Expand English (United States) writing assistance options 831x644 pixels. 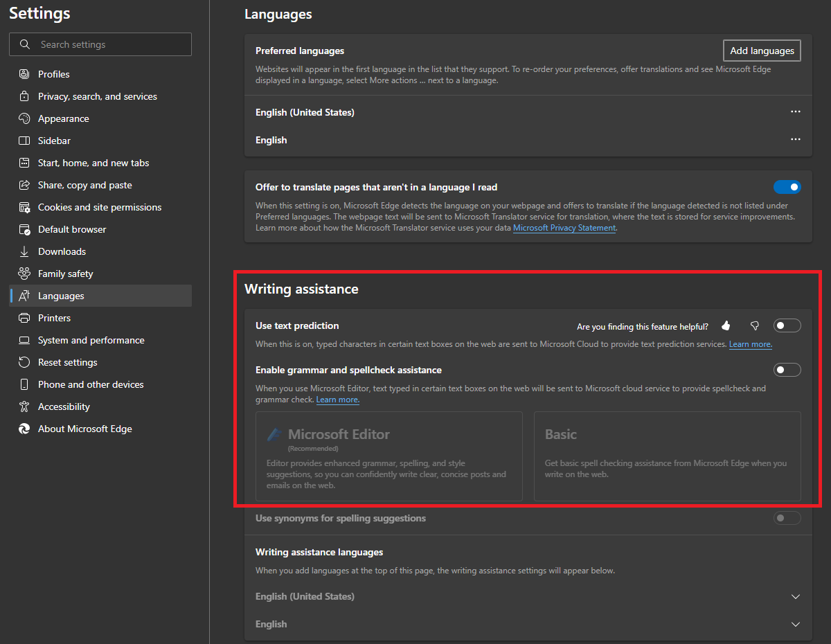[x=796, y=596]
